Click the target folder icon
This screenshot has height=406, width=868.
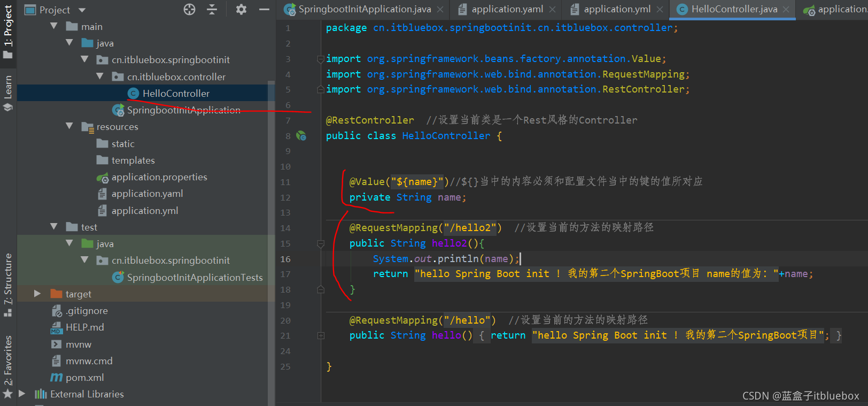click(x=56, y=294)
